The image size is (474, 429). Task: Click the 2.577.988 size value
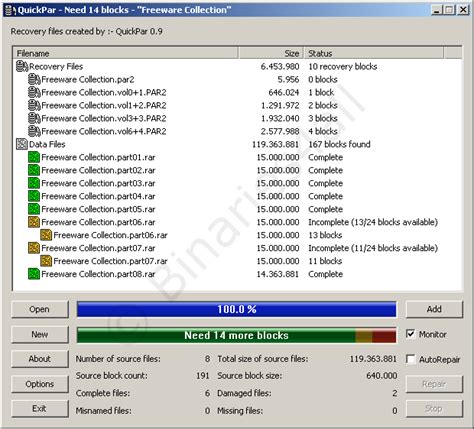pos(280,131)
